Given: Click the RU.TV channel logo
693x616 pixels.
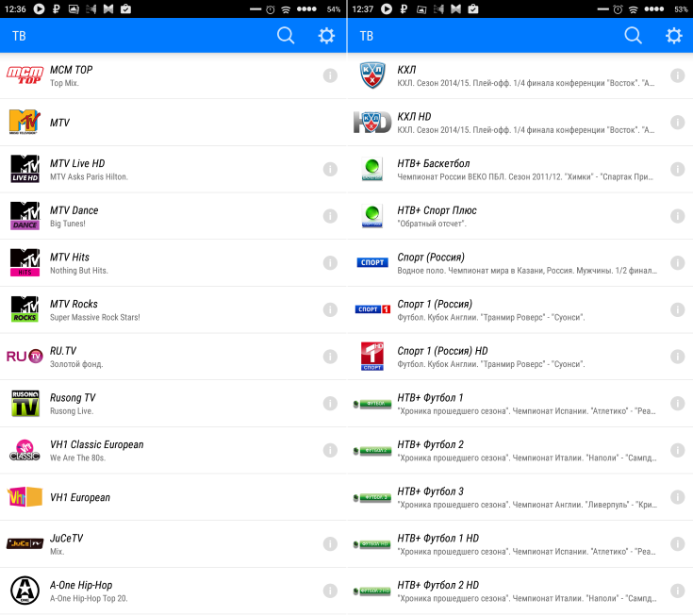Looking at the screenshot, I should click(x=25, y=357).
